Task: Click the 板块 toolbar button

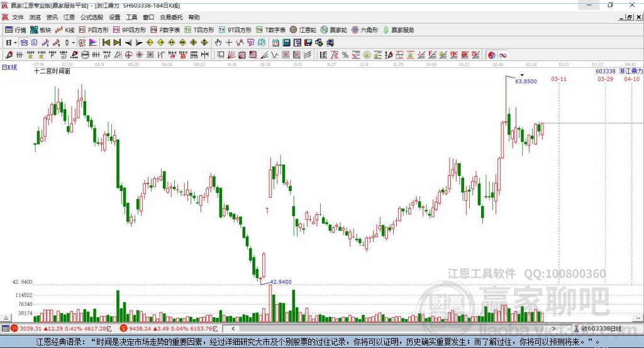Action: [x=41, y=30]
